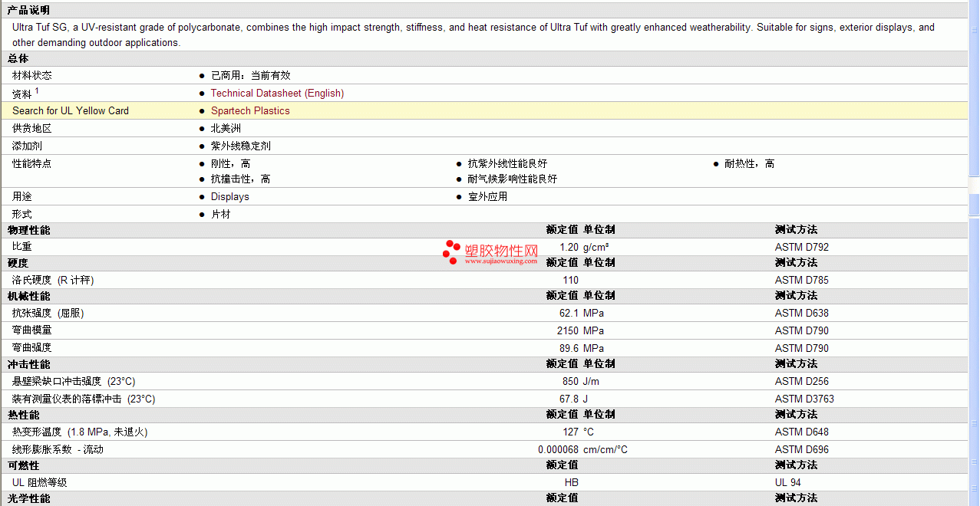This screenshot has width=980, height=506.
Task: Select the flexural modulus value 2150
Action: coord(568,330)
